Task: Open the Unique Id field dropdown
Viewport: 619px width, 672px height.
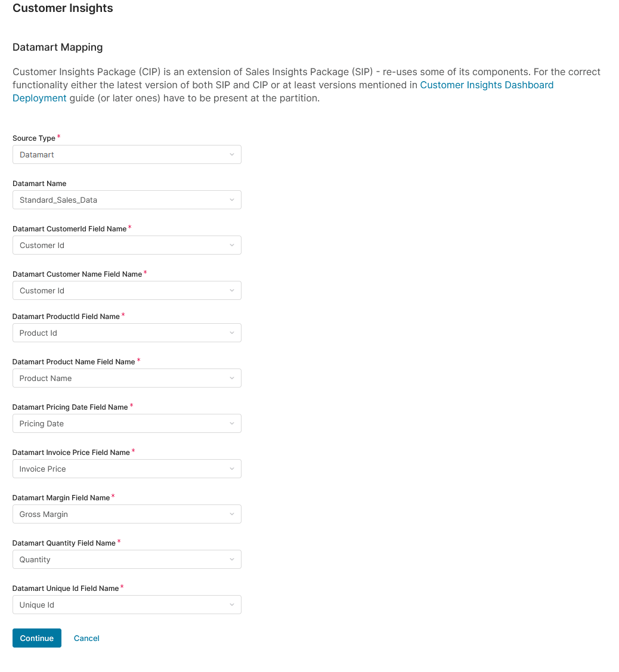Action: point(126,605)
